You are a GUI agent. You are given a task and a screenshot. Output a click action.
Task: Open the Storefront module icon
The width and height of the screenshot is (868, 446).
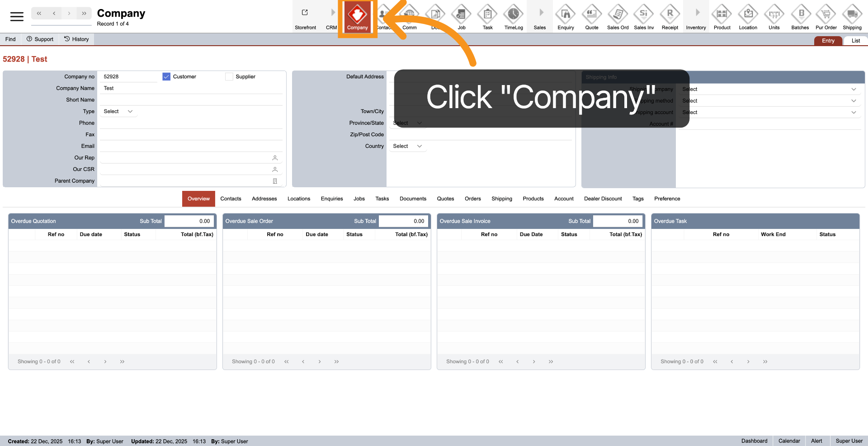coord(306,16)
